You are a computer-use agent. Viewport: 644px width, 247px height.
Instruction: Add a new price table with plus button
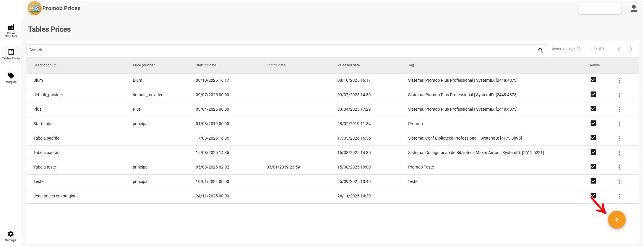pyautogui.click(x=617, y=220)
